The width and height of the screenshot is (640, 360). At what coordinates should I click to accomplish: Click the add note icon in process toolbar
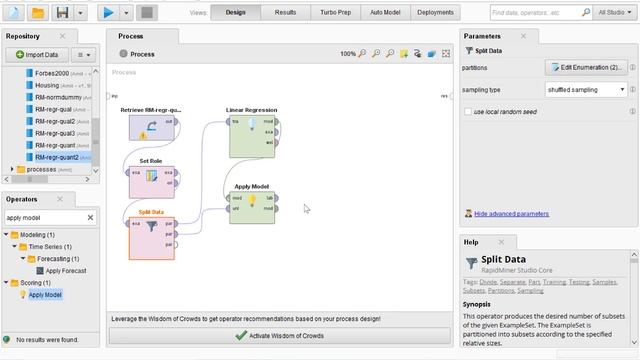tap(404, 53)
